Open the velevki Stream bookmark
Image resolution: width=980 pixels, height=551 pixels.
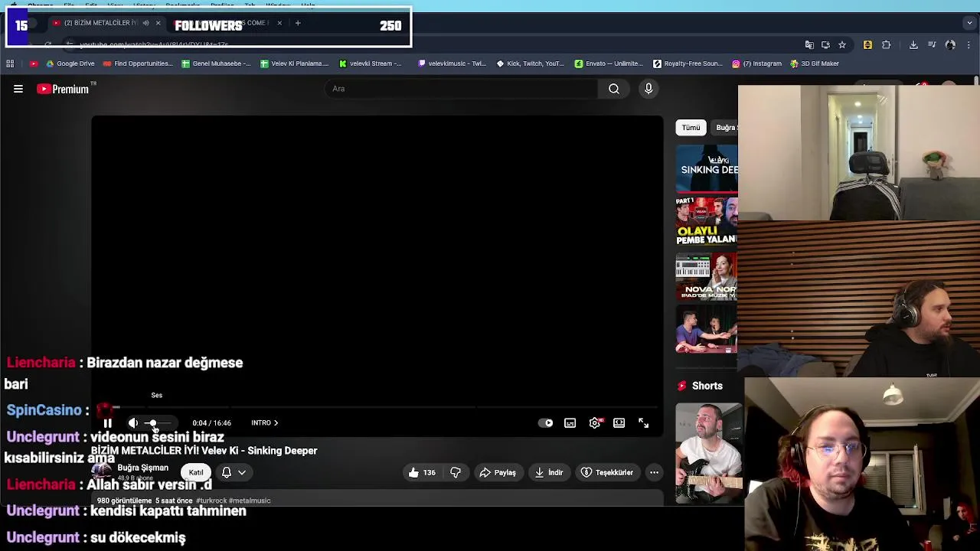coord(370,64)
